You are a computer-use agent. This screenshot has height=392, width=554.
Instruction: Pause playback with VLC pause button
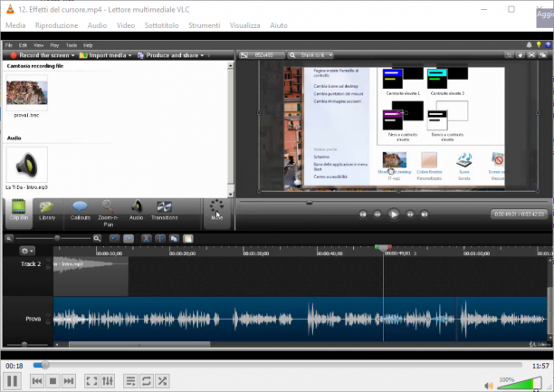tap(13, 381)
